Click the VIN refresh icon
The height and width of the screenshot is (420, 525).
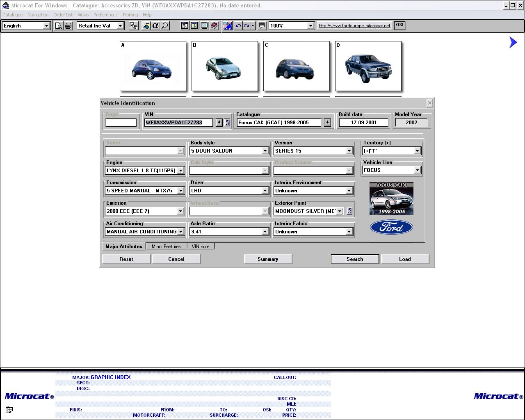[227, 123]
